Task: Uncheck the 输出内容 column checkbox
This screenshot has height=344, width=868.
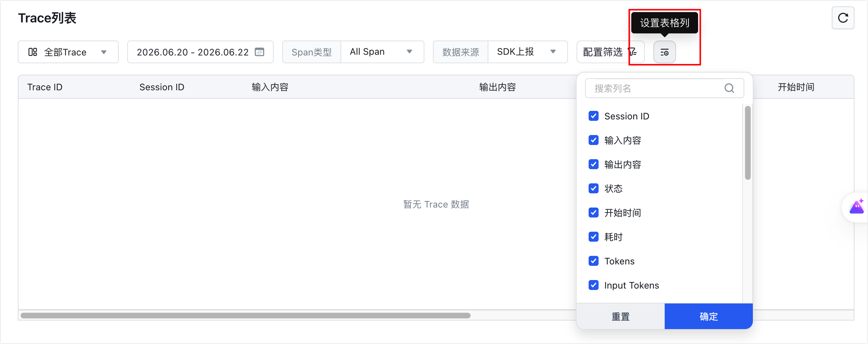Action: coord(593,164)
